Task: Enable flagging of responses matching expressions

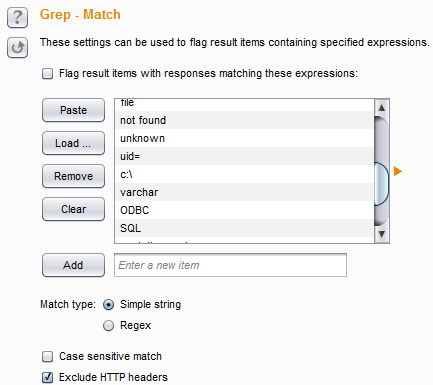Action: [47, 73]
